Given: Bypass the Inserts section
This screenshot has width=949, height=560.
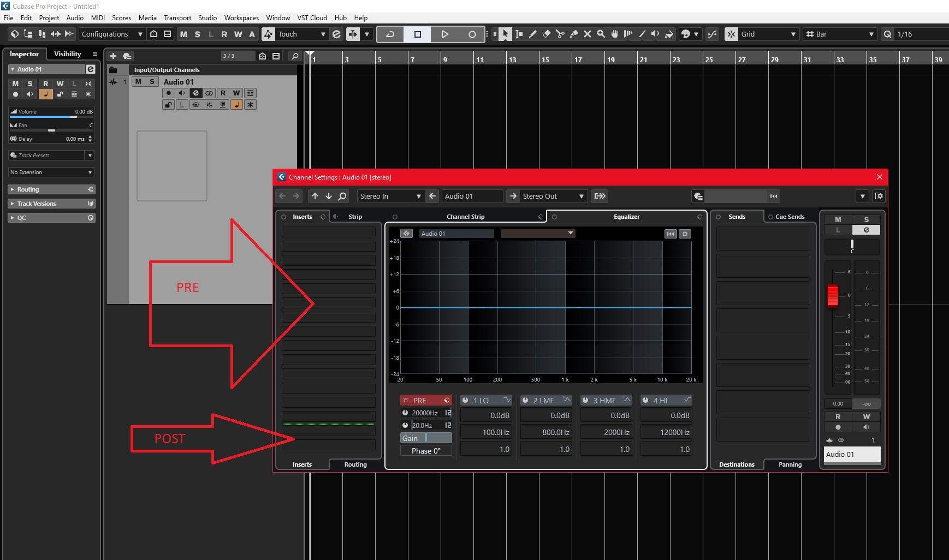Looking at the screenshot, I should click(283, 217).
